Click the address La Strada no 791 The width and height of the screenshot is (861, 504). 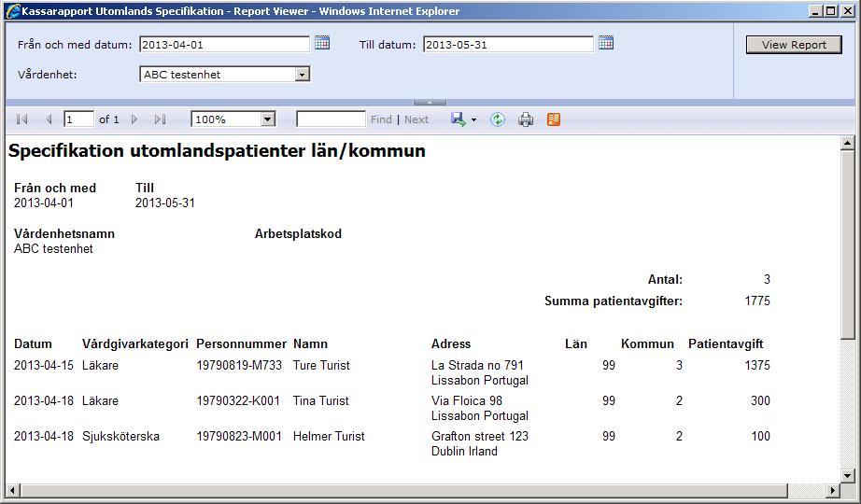click(x=477, y=365)
